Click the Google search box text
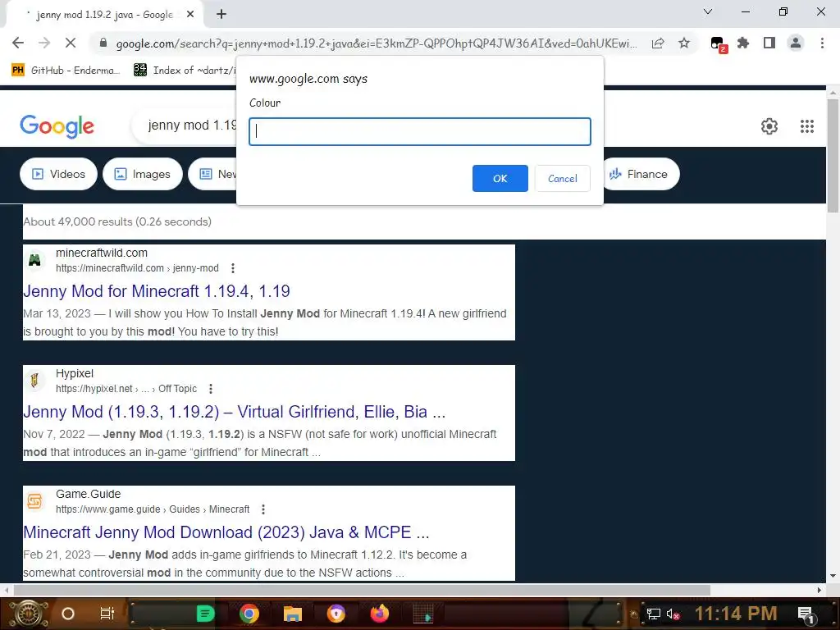 pyautogui.click(x=192, y=126)
